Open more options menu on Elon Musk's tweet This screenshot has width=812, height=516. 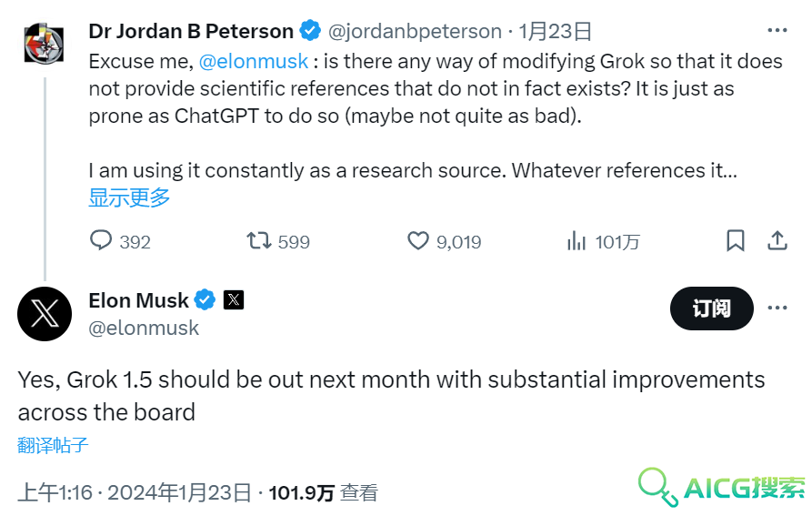tap(777, 308)
